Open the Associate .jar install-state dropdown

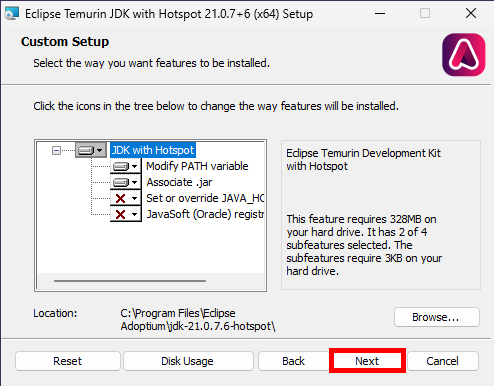point(126,182)
